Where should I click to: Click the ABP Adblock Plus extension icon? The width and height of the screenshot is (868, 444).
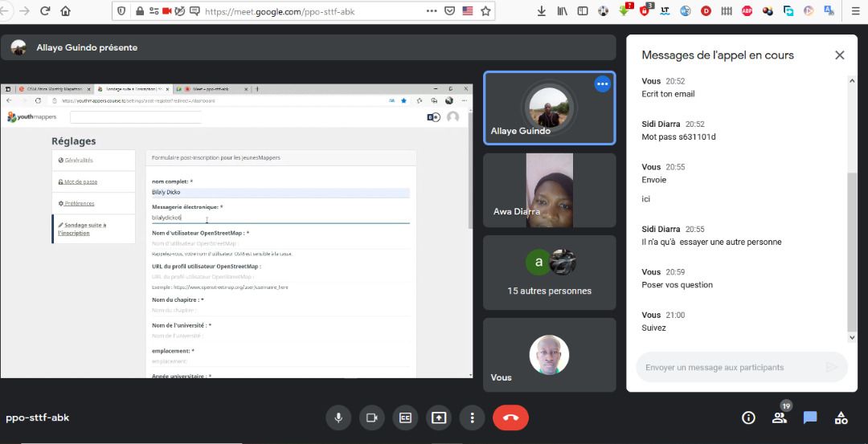tap(747, 11)
